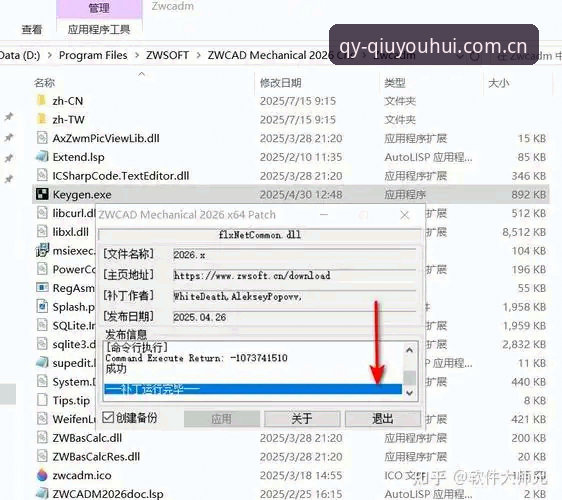Click the 892 KB size of Keygen.exe
Viewport: 562px width, 500px height.
click(529, 194)
